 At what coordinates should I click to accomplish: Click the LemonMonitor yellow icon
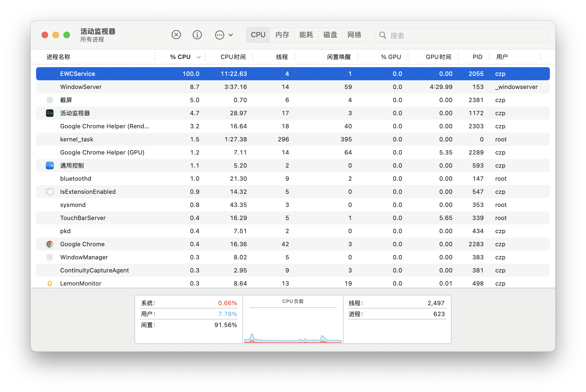click(50, 283)
